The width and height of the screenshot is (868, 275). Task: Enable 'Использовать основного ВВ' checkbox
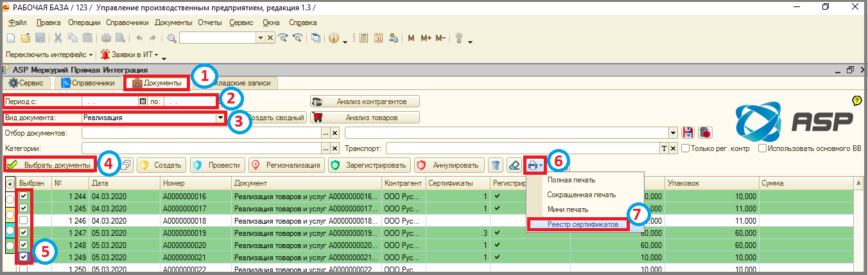(x=762, y=148)
